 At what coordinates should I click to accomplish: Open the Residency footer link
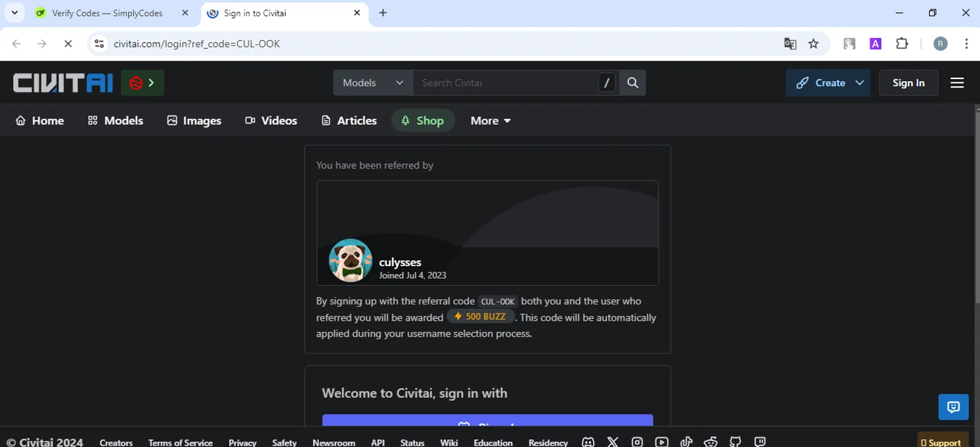[x=548, y=442]
